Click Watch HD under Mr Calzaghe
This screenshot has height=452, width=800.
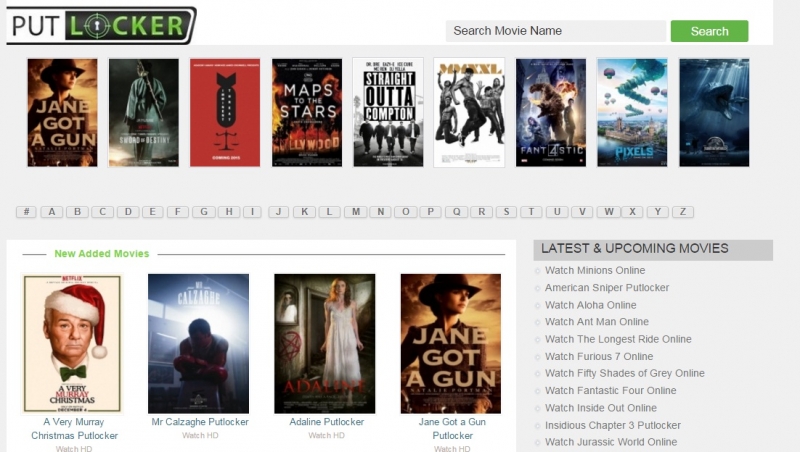point(200,436)
